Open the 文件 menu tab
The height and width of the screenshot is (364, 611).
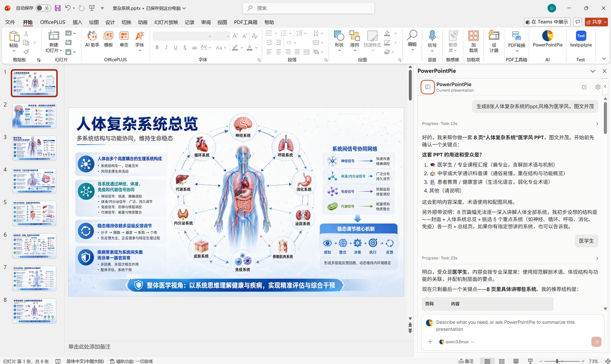10,22
